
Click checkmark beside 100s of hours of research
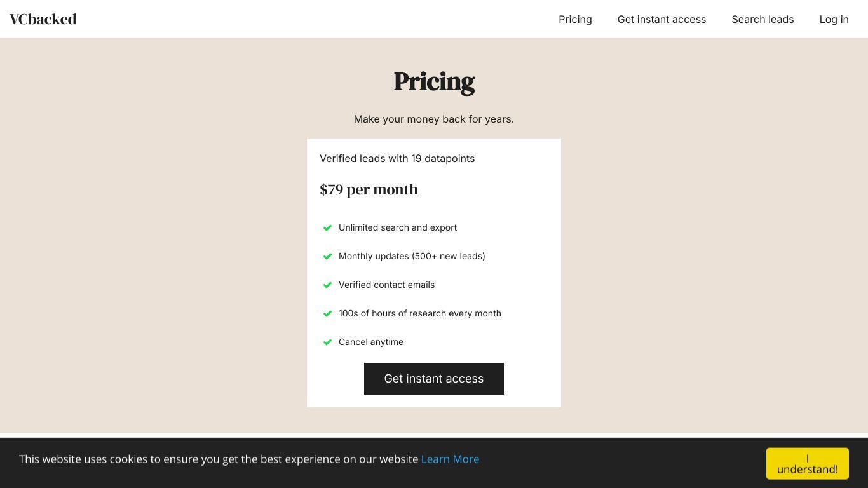coord(327,313)
